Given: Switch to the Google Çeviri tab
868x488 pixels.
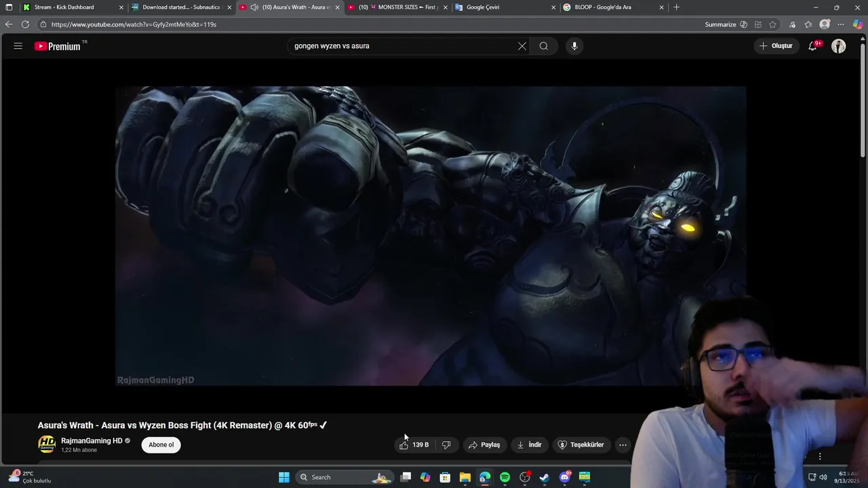Looking at the screenshot, I should pos(505,7).
